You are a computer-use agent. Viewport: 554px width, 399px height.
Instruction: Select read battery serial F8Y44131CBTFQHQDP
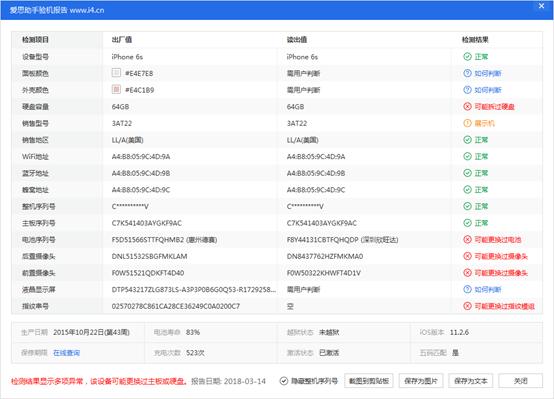pyautogui.click(x=323, y=240)
